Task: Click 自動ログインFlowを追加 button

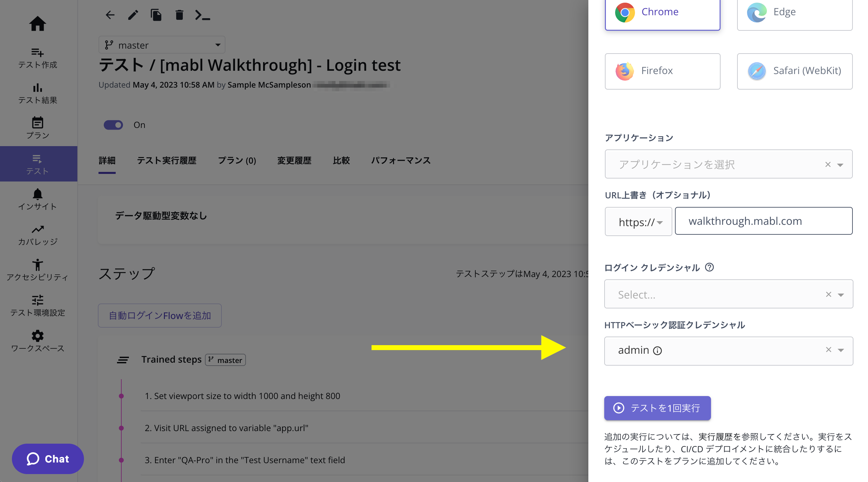Action: click(x=160, y=315)
